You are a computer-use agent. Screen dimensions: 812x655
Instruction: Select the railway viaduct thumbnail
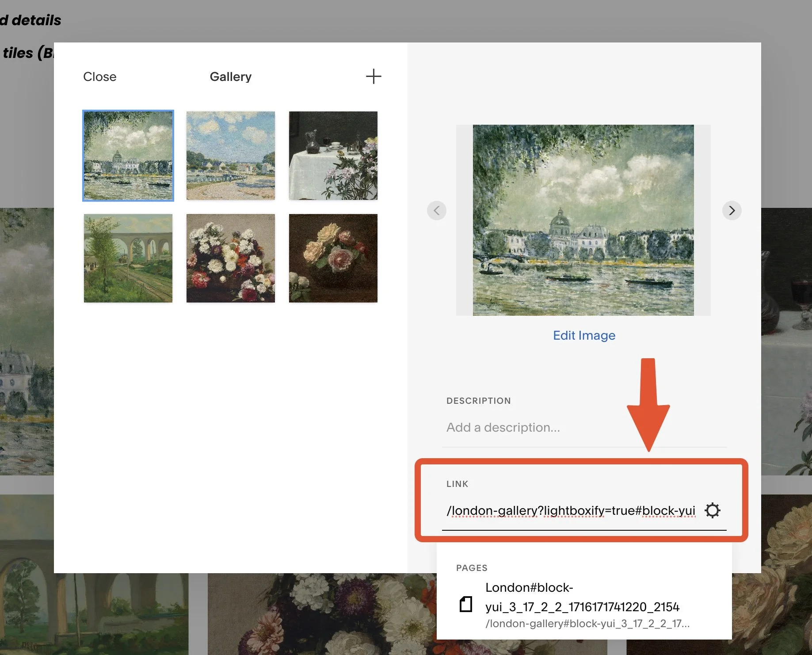128,258
